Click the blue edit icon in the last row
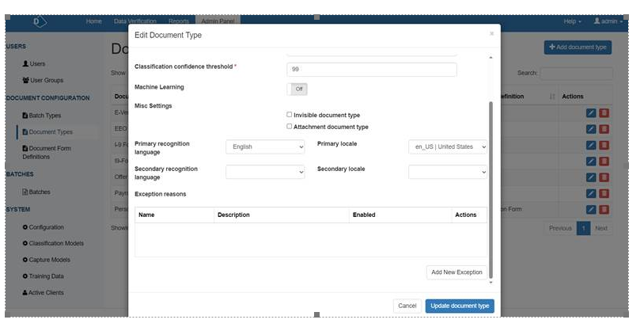 click(591, 209)
